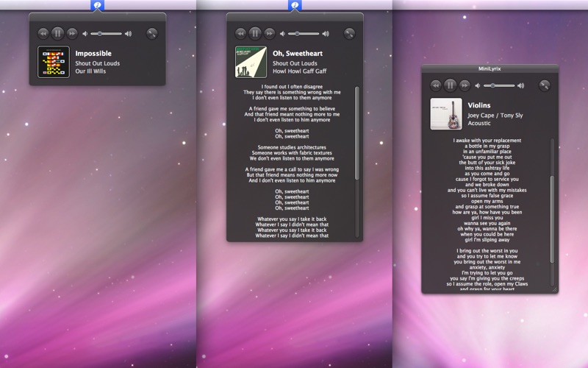Click lyric 'and we broke down'
Image resolution: width=588 pixels, height=368 pixels.
(x=487, y=185)
